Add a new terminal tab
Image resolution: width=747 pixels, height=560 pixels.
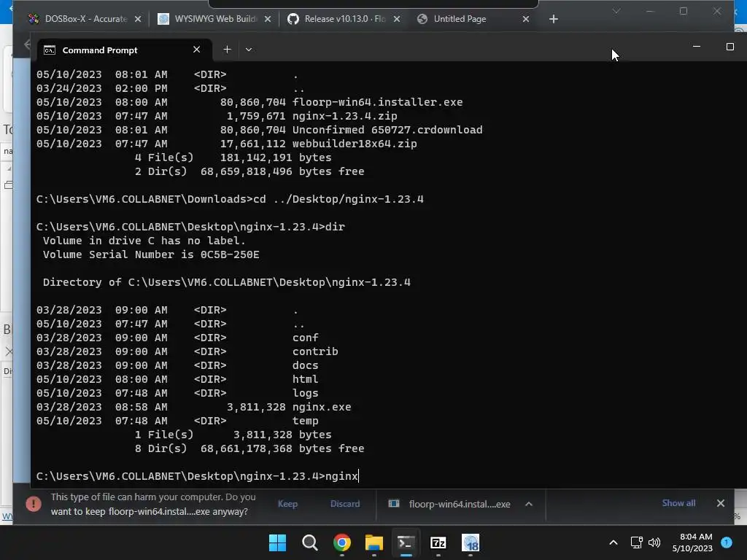point(228,50)
